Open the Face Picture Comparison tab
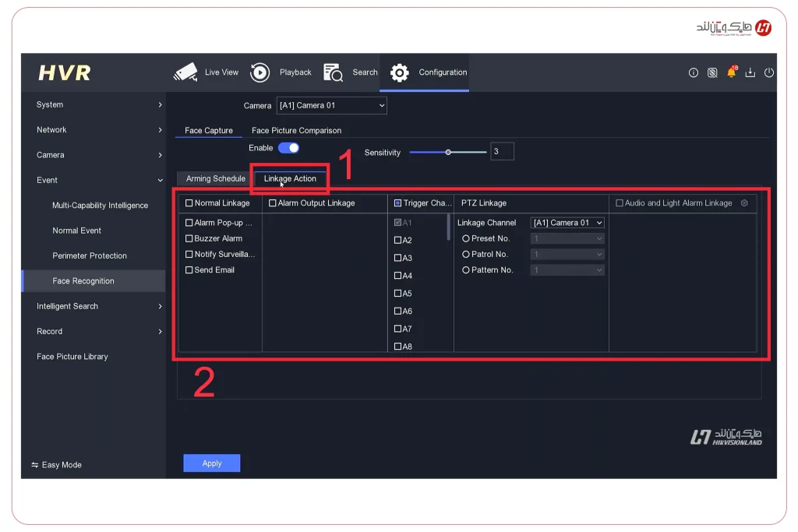This screenshot has width=798, height=532. (296, 131)
